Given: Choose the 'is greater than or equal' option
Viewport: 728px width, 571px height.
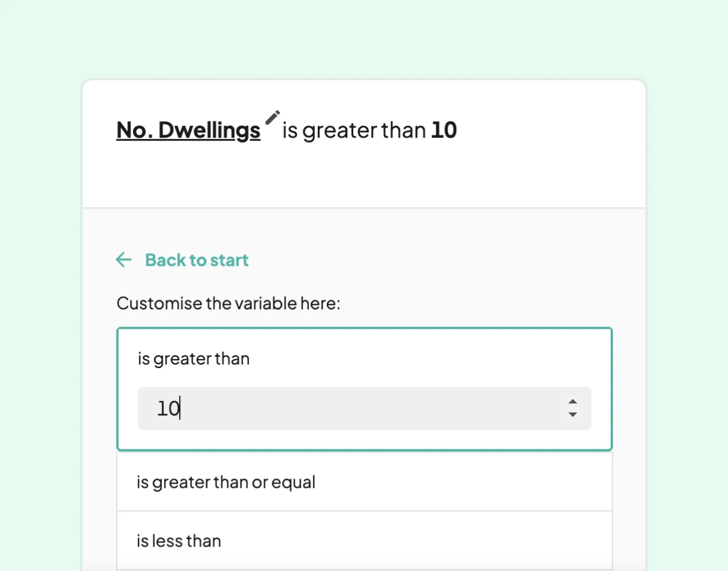Looking at the screenshot, I should click(226, 482).
